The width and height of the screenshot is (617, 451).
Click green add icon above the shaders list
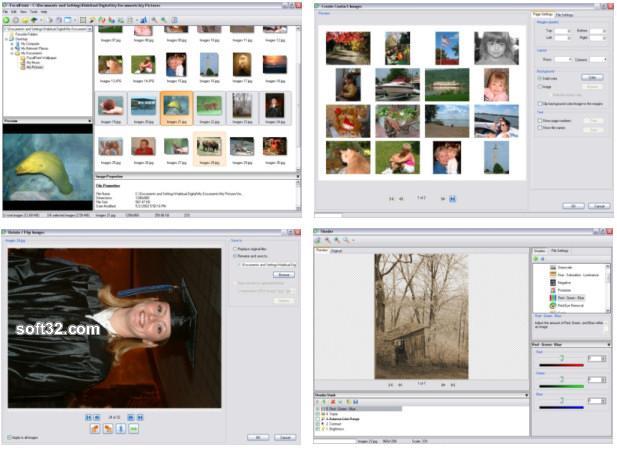[536, 259]
